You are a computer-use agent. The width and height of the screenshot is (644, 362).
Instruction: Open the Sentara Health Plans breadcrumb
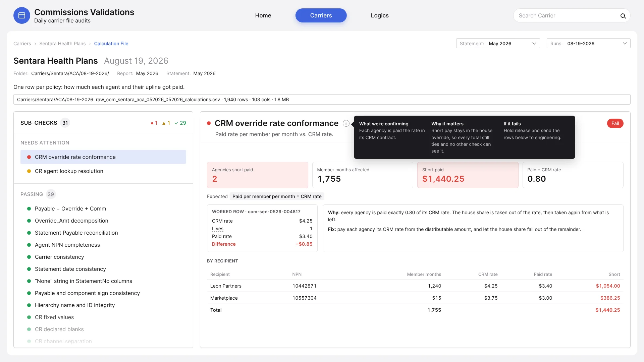[62, 44]
